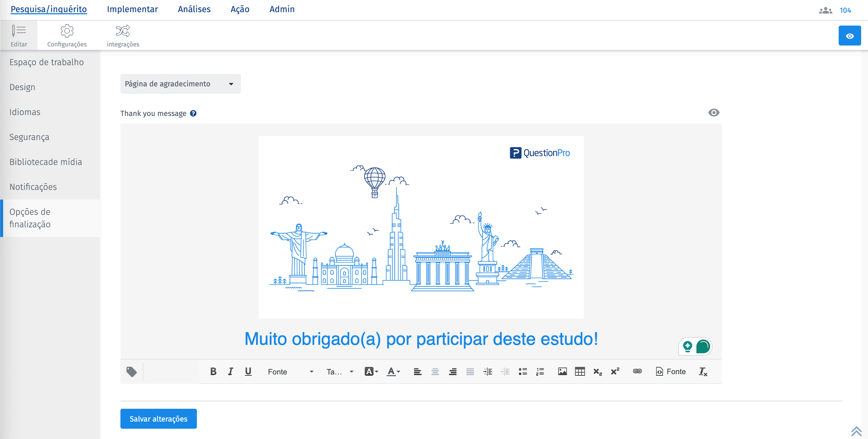Insert a bulleted list
The height and width of the screenshot is (439, 868).
pos(523,371)
